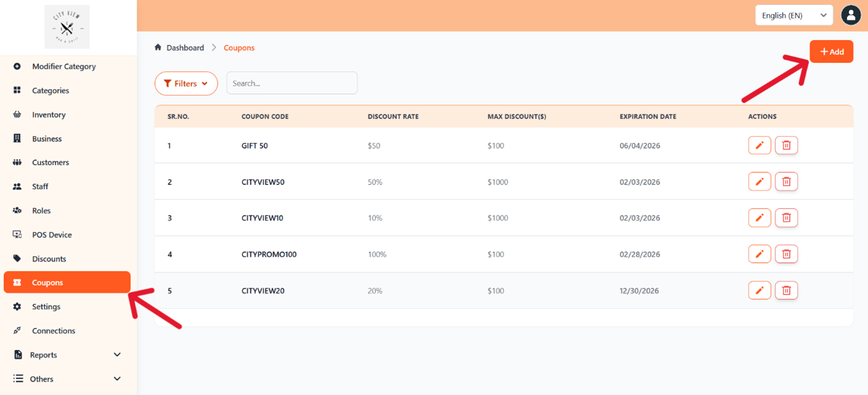Click the user profile avatar icon
Viewport: 868px width, 395px height.
tap(850, 15)
